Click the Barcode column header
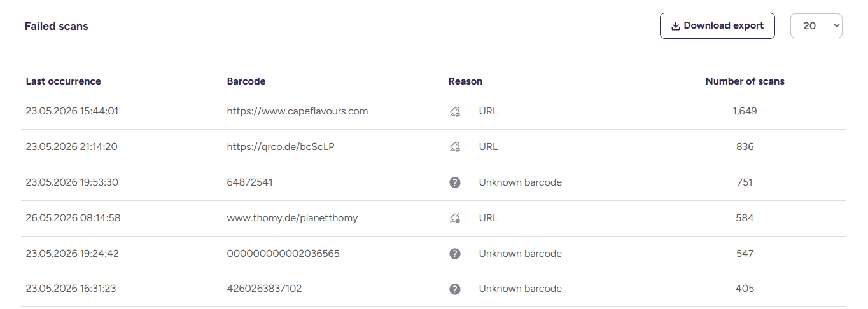The image size is (868, 309). pyautogui.click(x=246, y=81)
